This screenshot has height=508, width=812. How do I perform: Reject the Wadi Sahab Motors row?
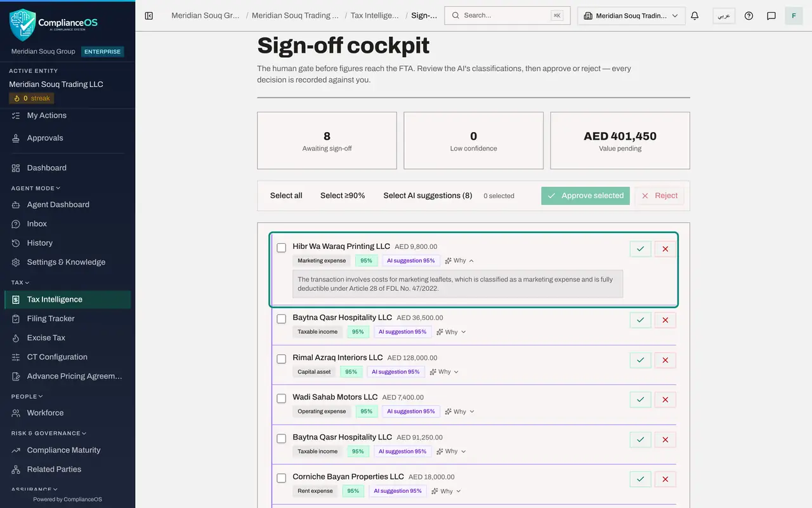coord(665,399)
